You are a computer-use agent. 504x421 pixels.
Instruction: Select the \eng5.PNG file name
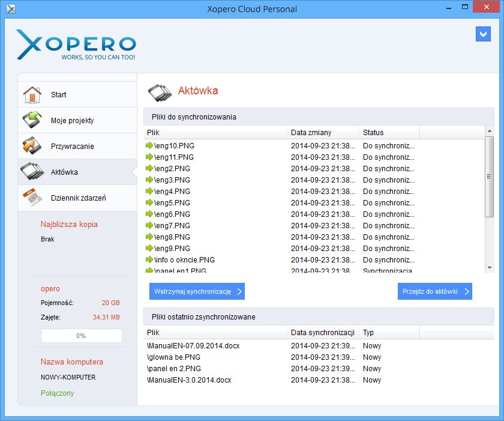coord(172,203)
